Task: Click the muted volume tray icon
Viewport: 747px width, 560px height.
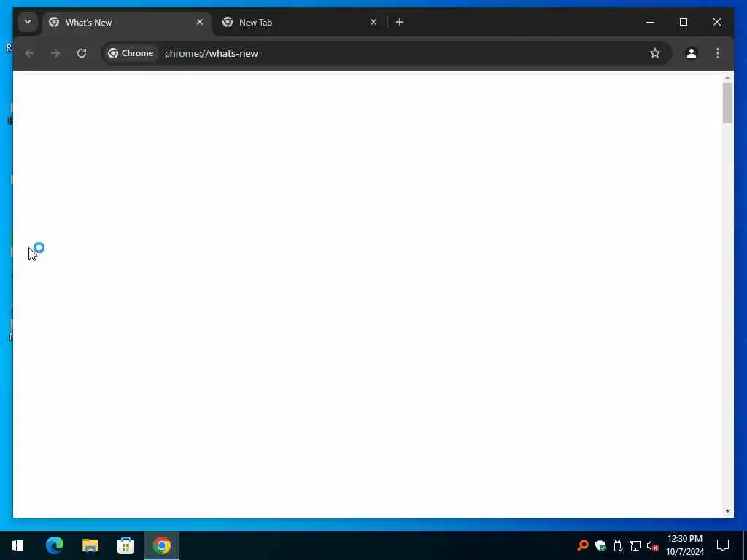Action: tap(653, 545)
